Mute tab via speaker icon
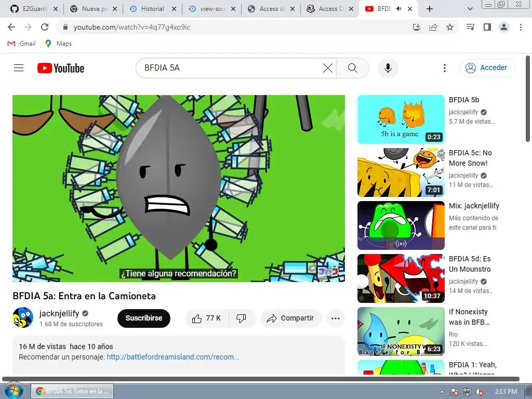The width and height of the screenshot is (532, 399). [398, 9]
